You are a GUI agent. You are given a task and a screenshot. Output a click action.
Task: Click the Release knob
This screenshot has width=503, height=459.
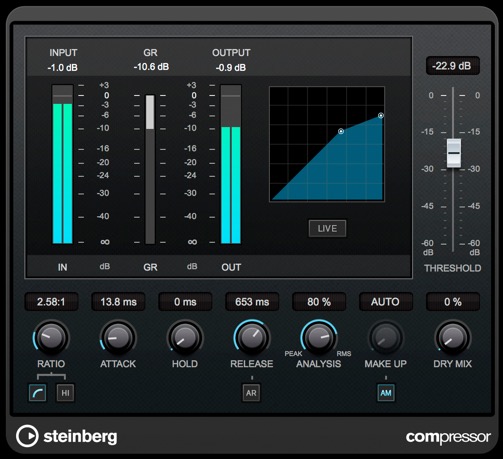tap(252, 338)
